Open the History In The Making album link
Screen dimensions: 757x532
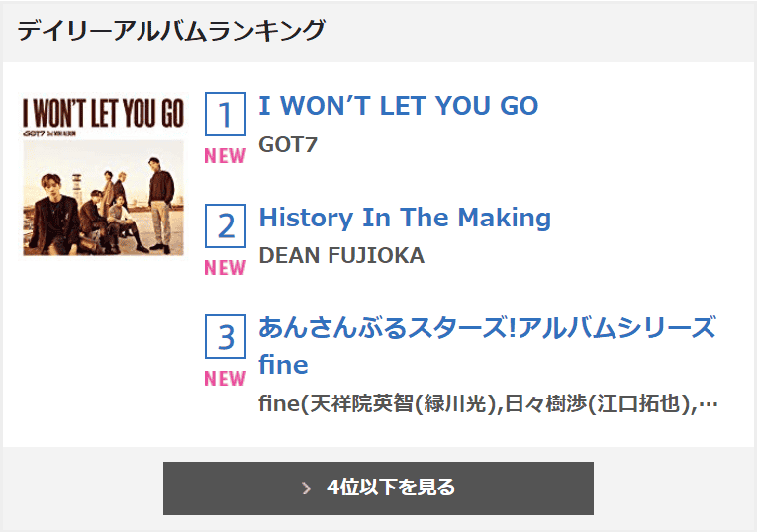pyautogui.click(x=404, y=218)
